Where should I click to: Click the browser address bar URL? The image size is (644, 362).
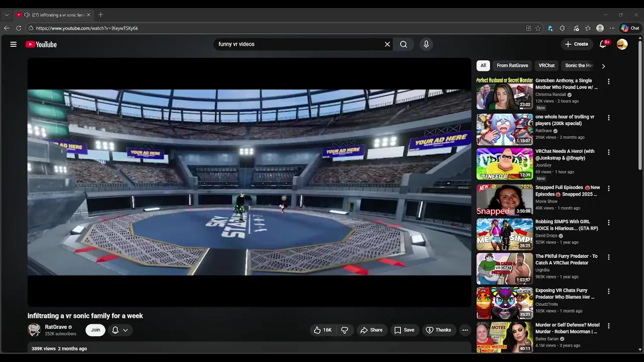pyautogui.click(x=87, y=28)
